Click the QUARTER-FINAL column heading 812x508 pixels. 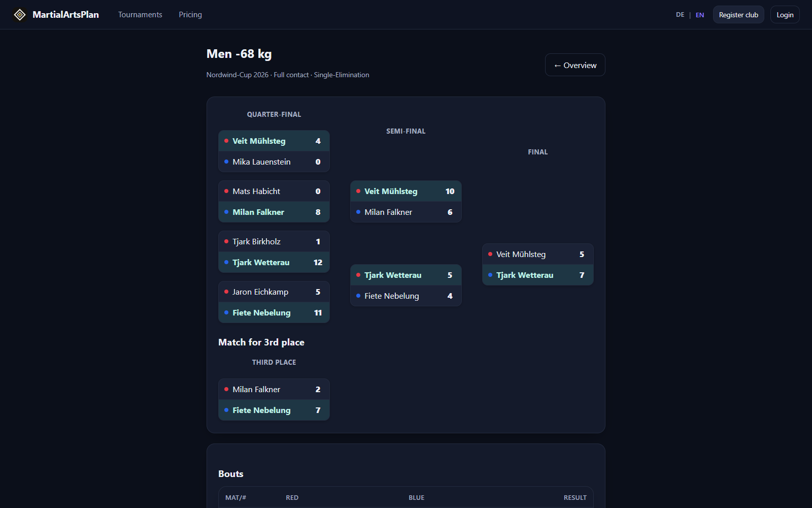(274, 114)
